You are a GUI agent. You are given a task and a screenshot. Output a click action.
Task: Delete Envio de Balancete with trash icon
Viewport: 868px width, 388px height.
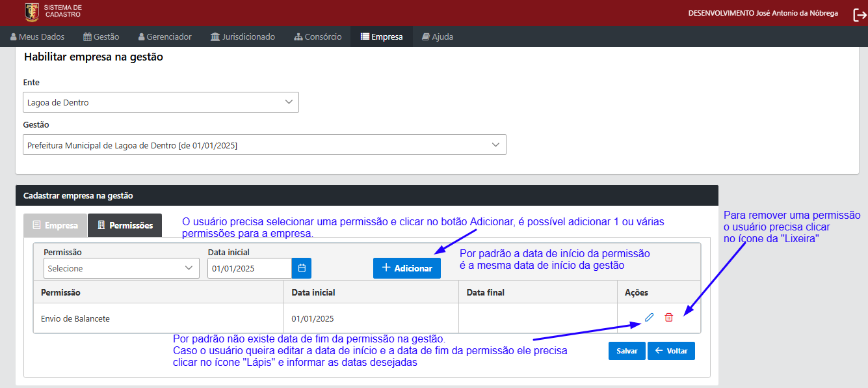pos(668,318)
